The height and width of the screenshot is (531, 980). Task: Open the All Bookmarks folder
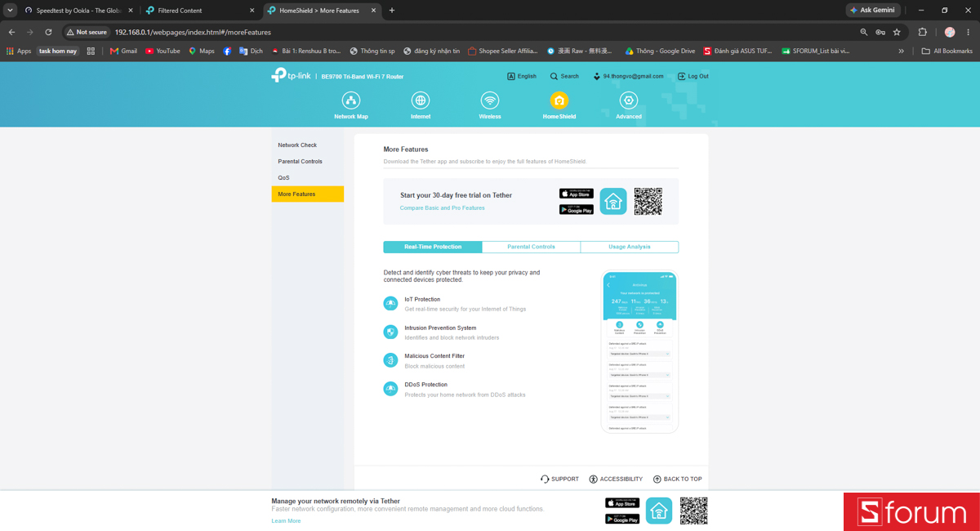pyautogui.click(x=947, y=51)
